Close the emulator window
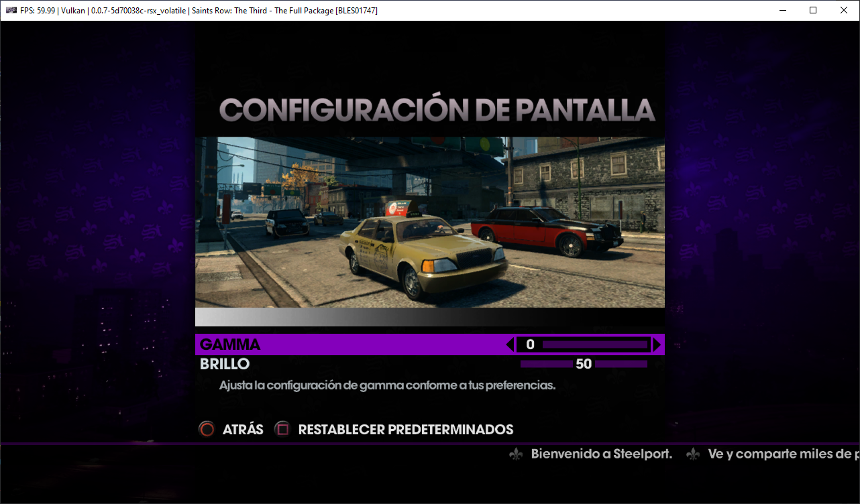The image size is (860, 504). [844, 10]
